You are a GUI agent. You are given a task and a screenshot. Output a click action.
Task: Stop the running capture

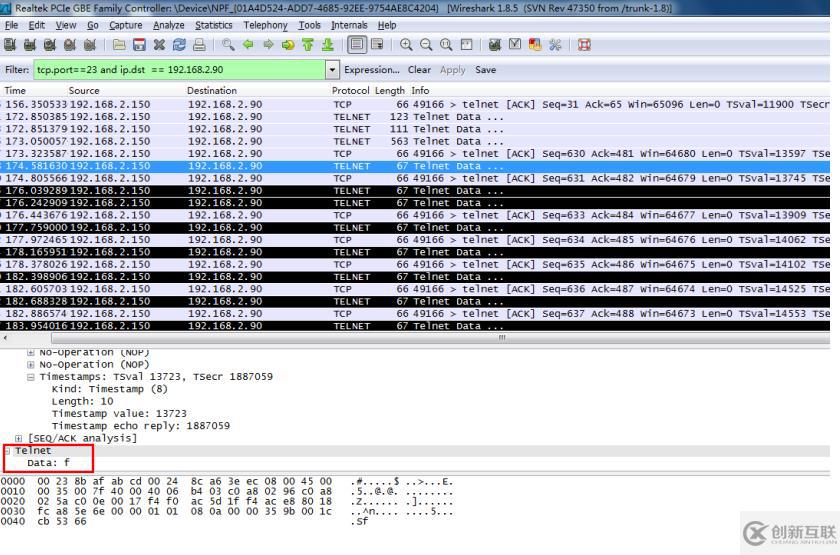pyautogui.click(x=69, y=45)
